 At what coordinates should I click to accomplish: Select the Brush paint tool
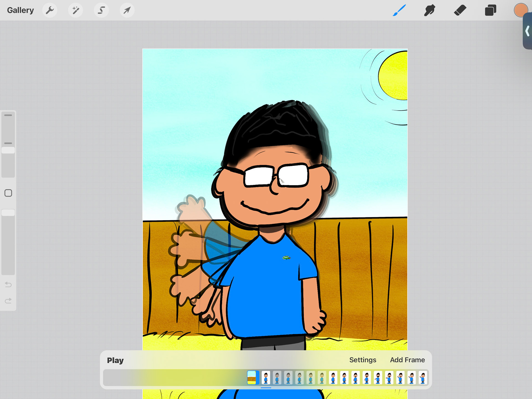coord(399,10)
